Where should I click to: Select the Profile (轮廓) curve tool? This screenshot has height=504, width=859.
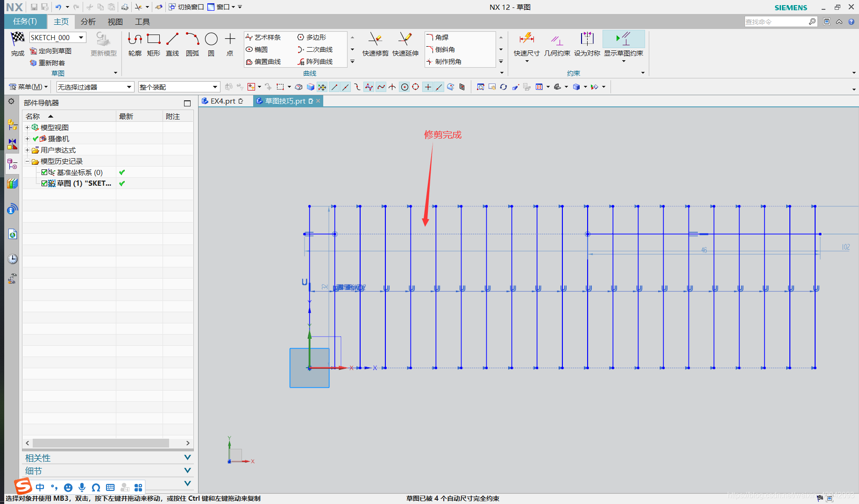[135, 44]
